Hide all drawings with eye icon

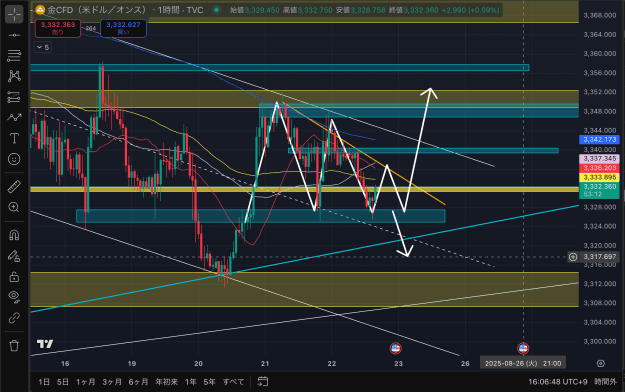pyautogui.click(x=14, y=296)
